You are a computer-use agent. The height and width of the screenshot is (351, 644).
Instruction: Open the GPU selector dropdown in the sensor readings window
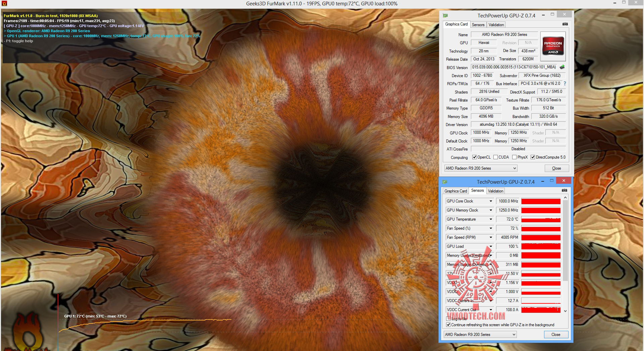click(480, 335)
